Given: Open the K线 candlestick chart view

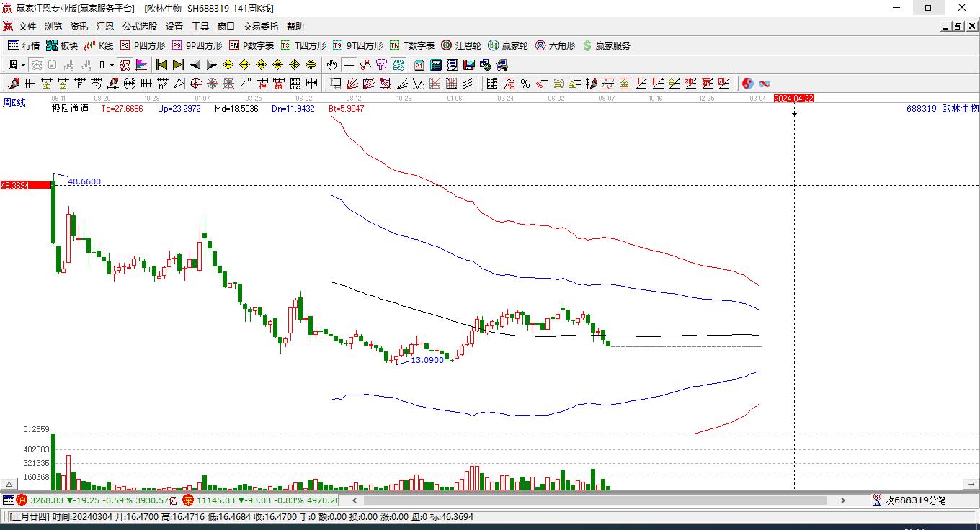Looking at the screenshot, I should click(x=99, y=45).
